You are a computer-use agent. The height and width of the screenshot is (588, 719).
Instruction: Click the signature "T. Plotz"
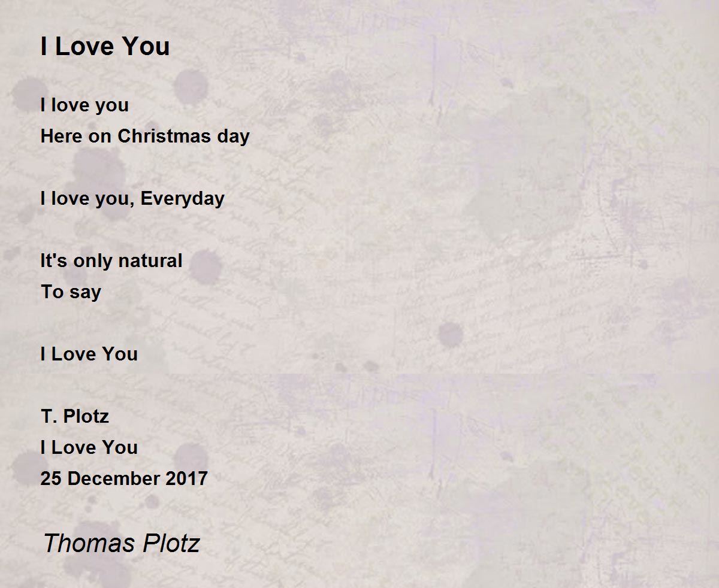click(x=75, y=416)
